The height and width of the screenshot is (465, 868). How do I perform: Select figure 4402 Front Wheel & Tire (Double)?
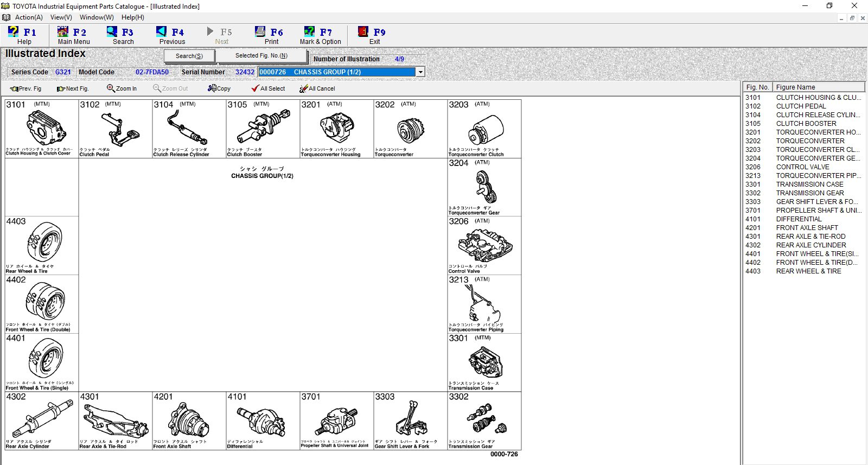[x=42, y=304]
